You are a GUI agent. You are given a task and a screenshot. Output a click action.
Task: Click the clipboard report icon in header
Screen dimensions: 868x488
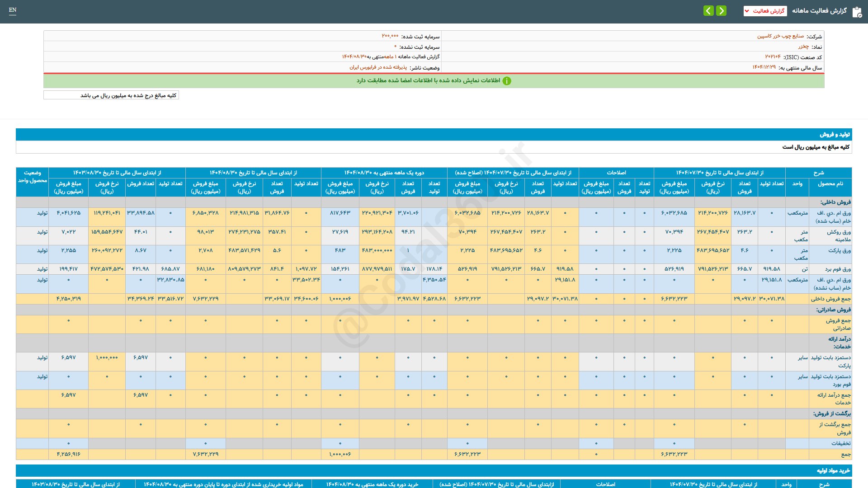click(857, 12)
